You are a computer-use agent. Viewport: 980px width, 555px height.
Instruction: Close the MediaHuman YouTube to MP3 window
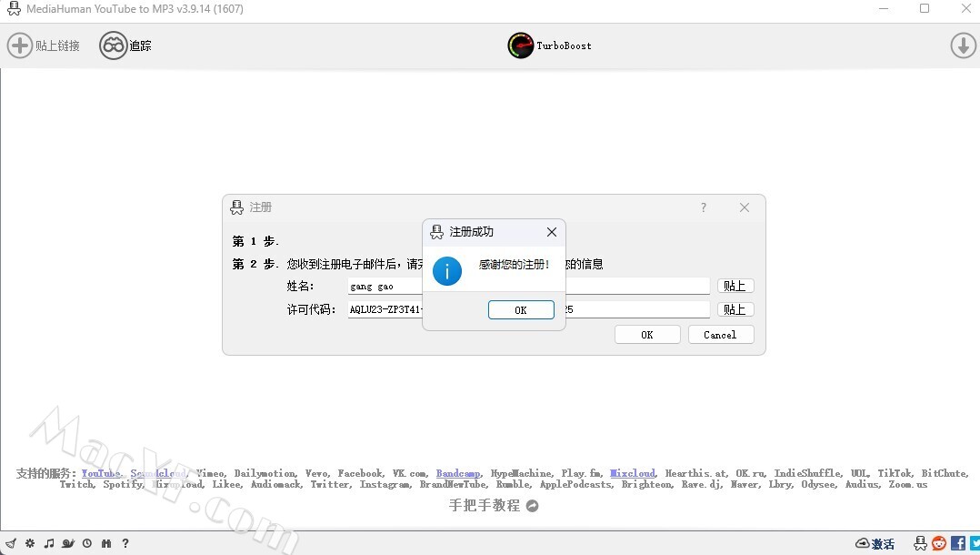pos(966,9)
